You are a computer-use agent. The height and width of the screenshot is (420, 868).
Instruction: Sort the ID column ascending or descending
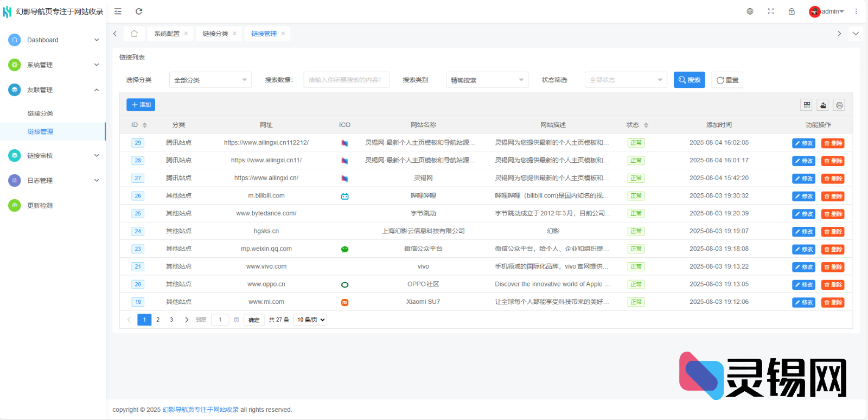click(x=145, y=125)
